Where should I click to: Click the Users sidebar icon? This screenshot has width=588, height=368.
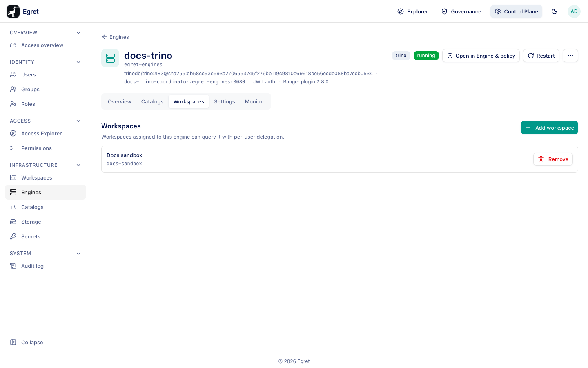(x=13, y=74)
